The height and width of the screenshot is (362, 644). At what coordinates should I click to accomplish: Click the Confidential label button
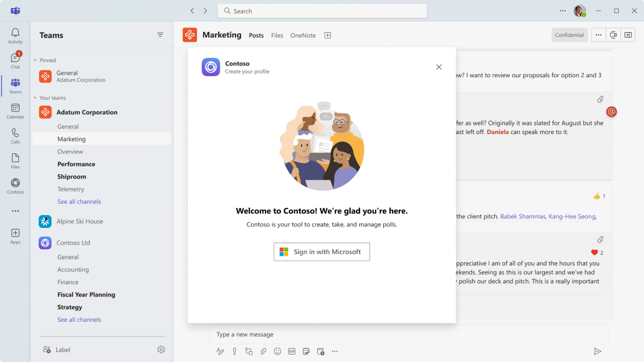[569, 35]
